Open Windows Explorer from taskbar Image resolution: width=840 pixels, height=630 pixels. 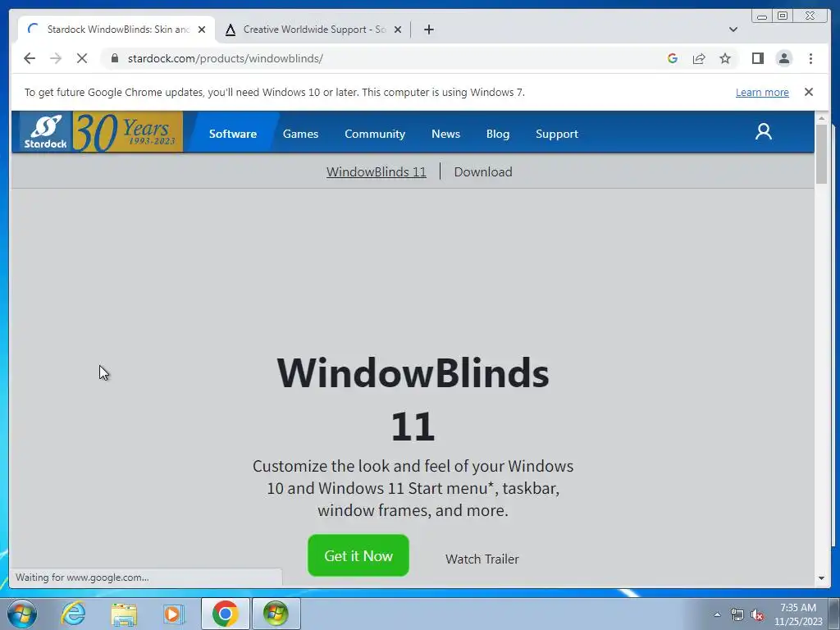click(124, 614)
